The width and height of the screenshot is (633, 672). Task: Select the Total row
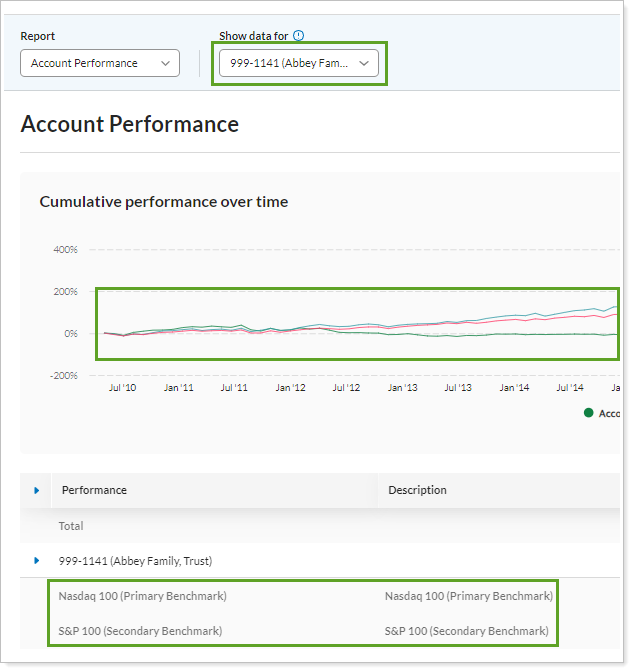click(x=71, y=526)
